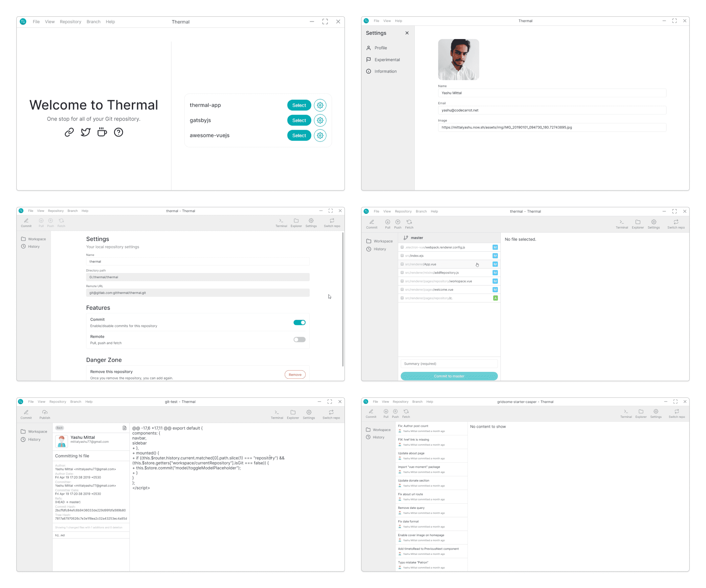Click the Remove button in Danger Zone
This screenshot has width=706, height=588.
(x=295, y=375)
